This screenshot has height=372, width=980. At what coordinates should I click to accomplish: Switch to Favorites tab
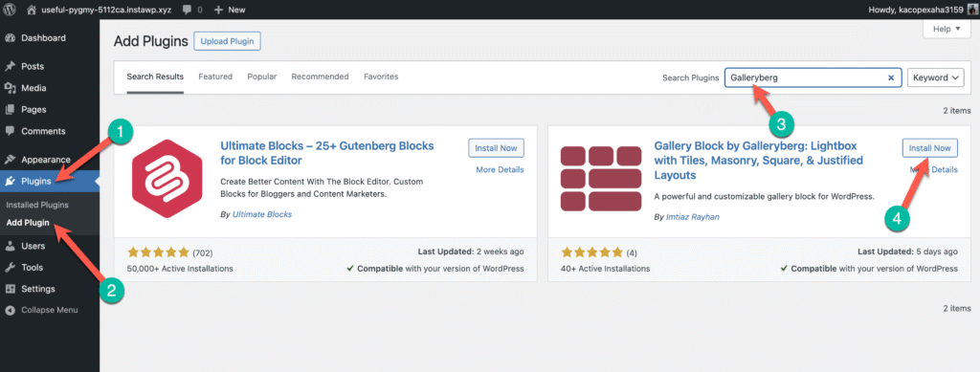click(x=381, y=77)
